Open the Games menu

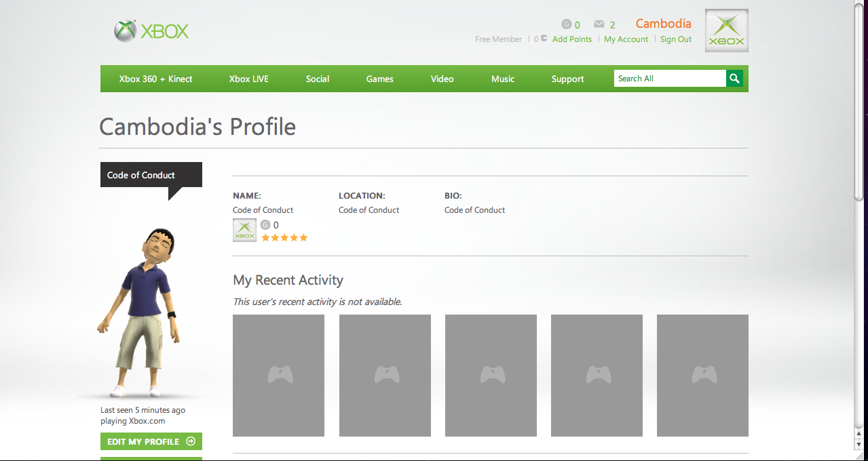point(379,79)
